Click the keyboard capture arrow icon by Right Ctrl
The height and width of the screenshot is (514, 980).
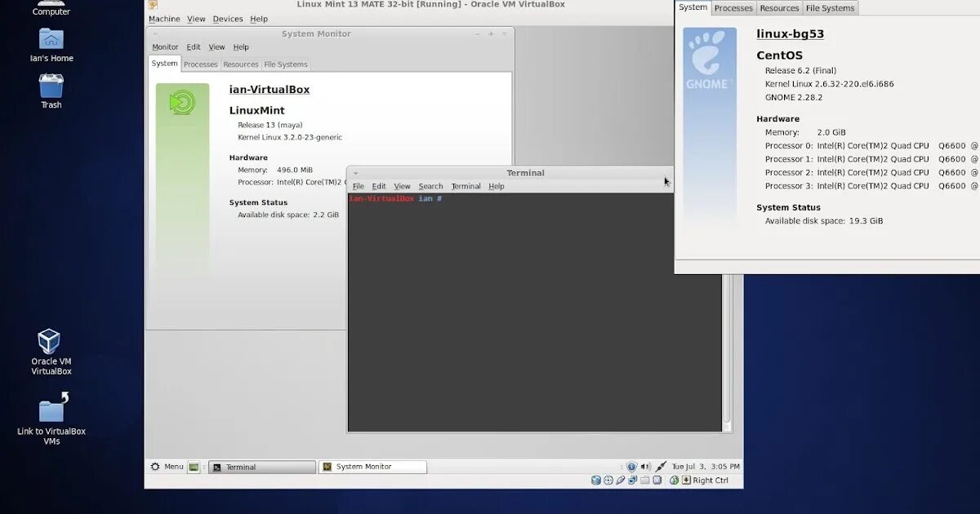coord(686,481)
